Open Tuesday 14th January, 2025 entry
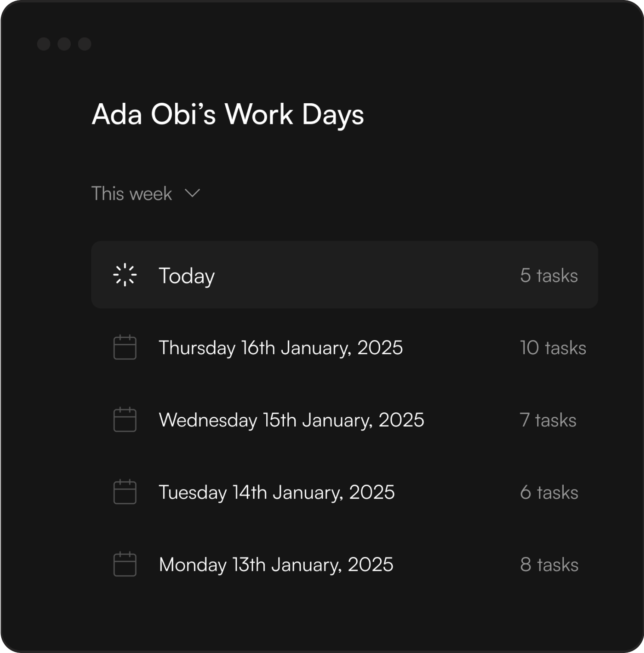The width and height of the screenshot is (644, 653). (277, 492)
